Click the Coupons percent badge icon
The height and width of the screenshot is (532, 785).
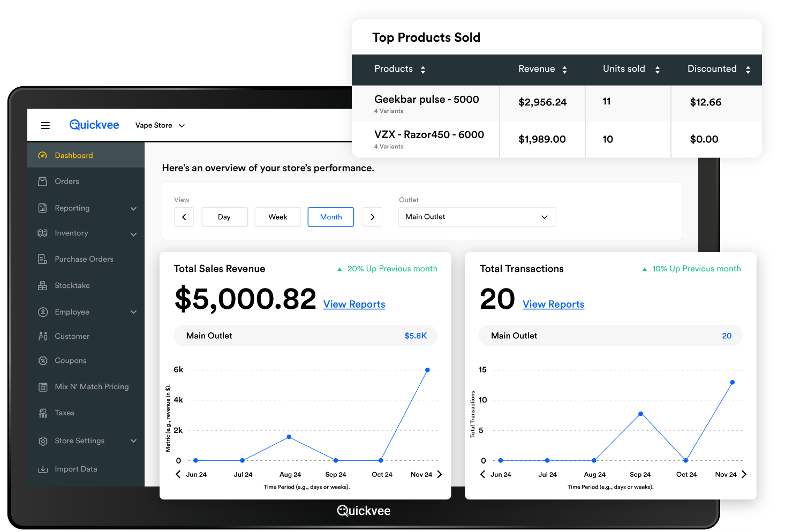pos(43,361)
